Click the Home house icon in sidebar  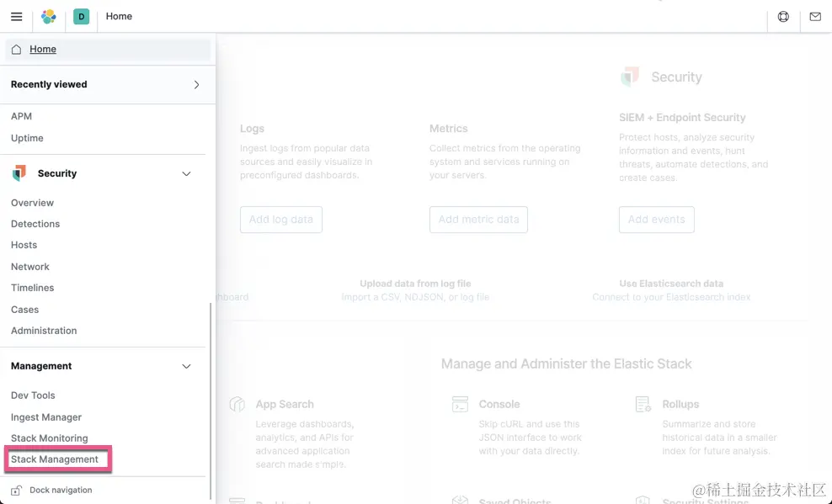pos(17,50)
